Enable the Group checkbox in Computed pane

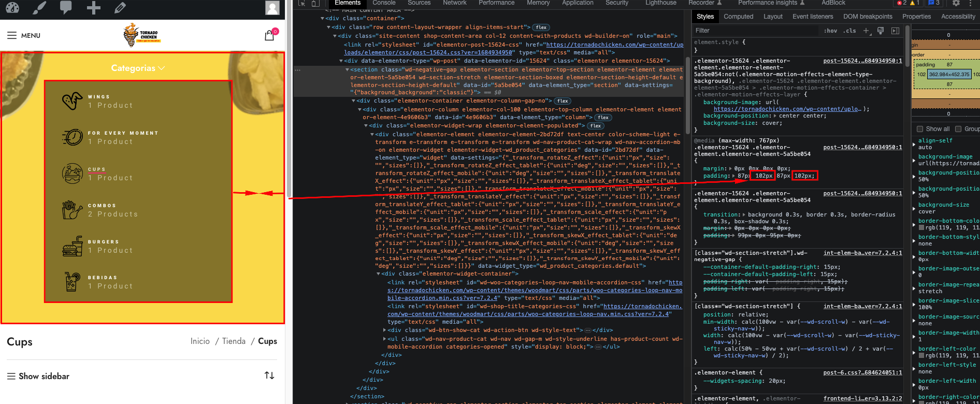pyautogui.click(x=958, y=129)
